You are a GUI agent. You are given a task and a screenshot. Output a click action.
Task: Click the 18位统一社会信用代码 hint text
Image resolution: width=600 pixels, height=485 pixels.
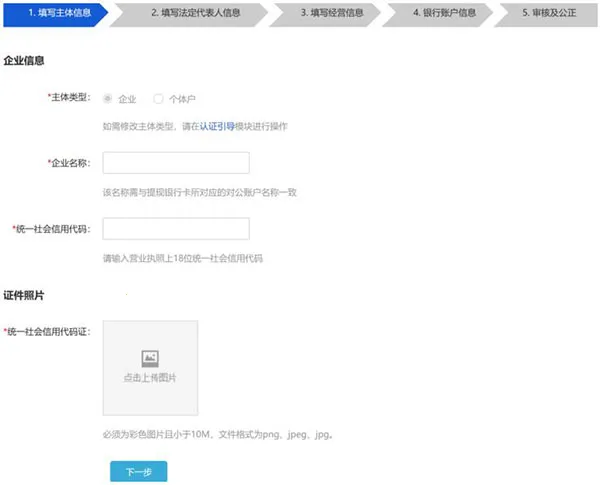tap(182, 258)
